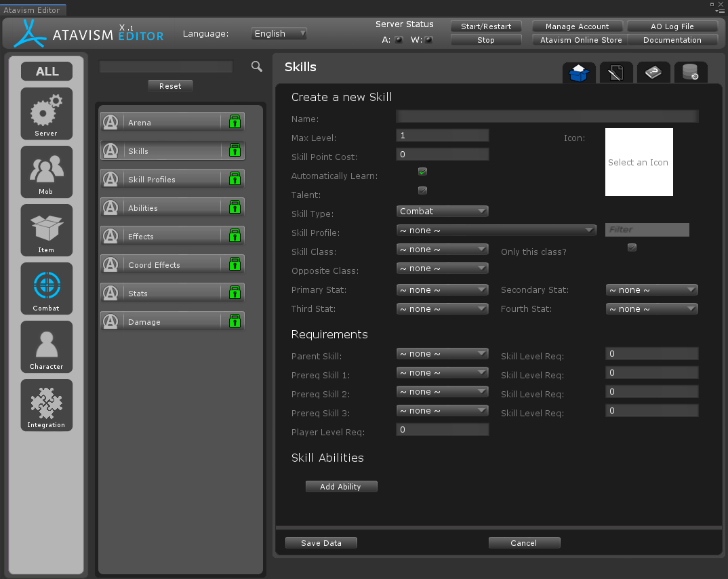The height and width of the screenshot is (579, 728).
Task: Check the Only this class option
Action: coord(632,247)
